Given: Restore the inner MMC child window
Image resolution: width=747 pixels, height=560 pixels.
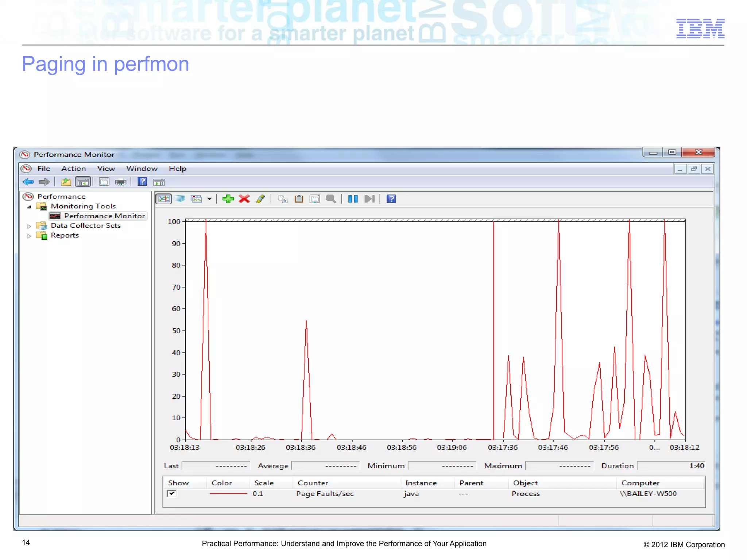Looking at the screenshot, I should point(694,169).
